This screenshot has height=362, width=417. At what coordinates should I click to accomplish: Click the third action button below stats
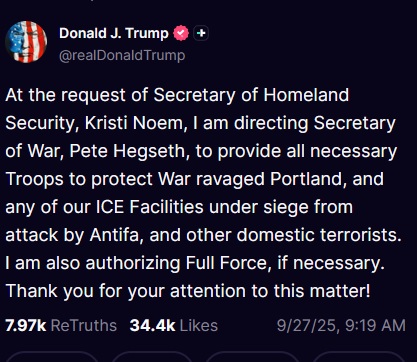click(x=253, y=357)
